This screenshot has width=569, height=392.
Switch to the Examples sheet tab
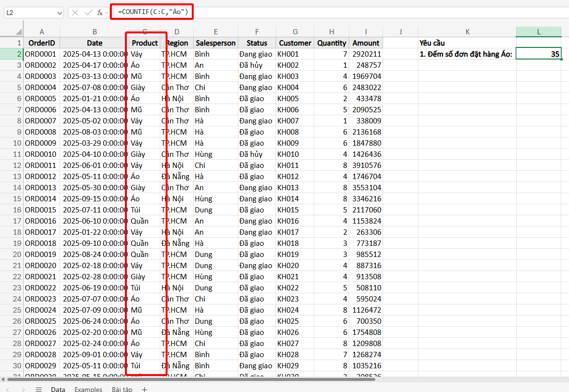coord(88,389)
